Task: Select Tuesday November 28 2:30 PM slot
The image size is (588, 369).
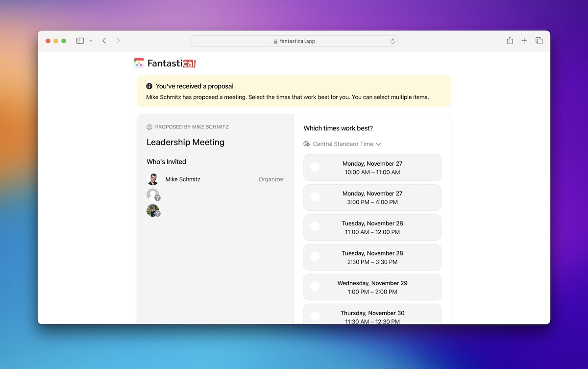Action: tap(372, 257)
